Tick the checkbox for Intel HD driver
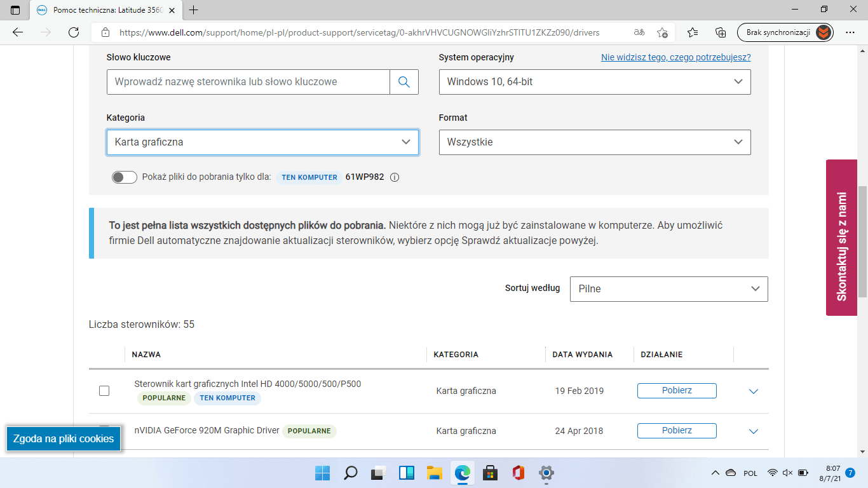The height and width of the screenshot is (488, 868). coord(104,391)
